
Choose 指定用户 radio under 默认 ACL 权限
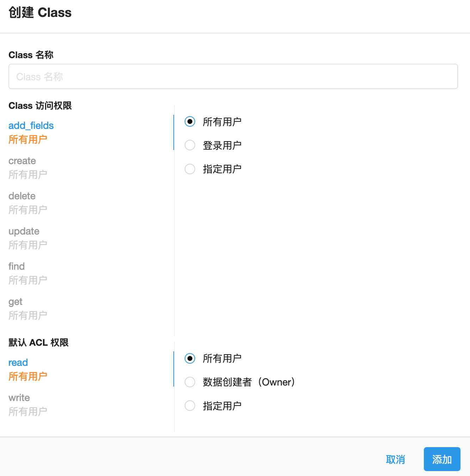[x=190, y=406]
